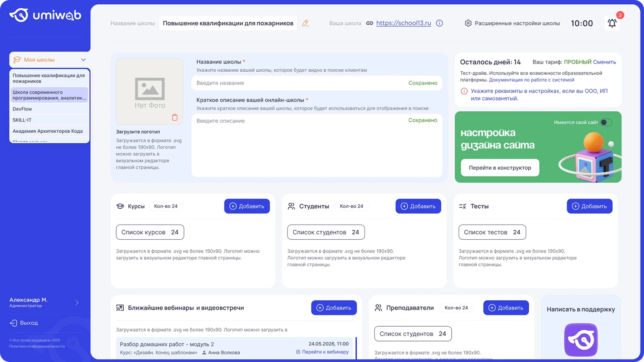Screen dimensions: 644x362
Task: Toggle the "Имеется свой сайт" switch
Action: (606, 123)
